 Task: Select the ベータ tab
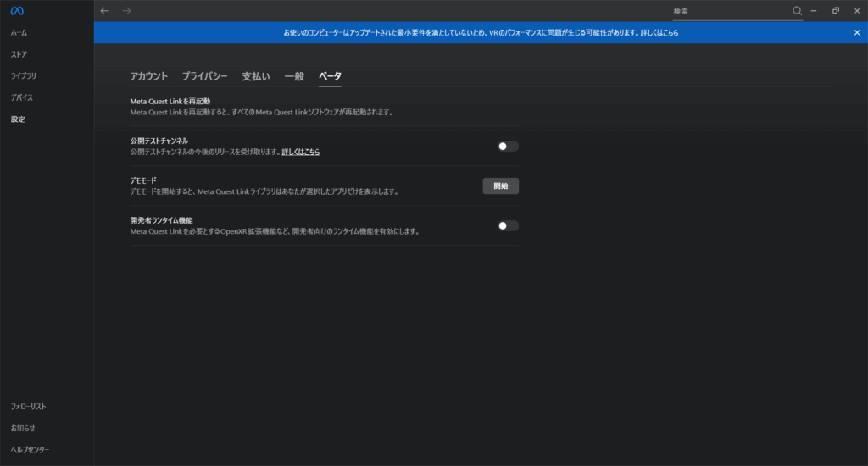coord(330,76)
